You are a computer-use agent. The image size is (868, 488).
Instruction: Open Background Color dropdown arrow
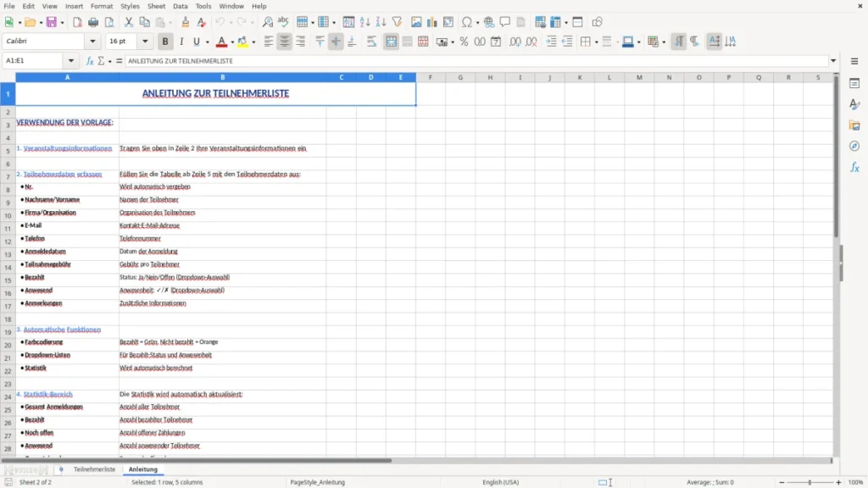tap(253, 42)
